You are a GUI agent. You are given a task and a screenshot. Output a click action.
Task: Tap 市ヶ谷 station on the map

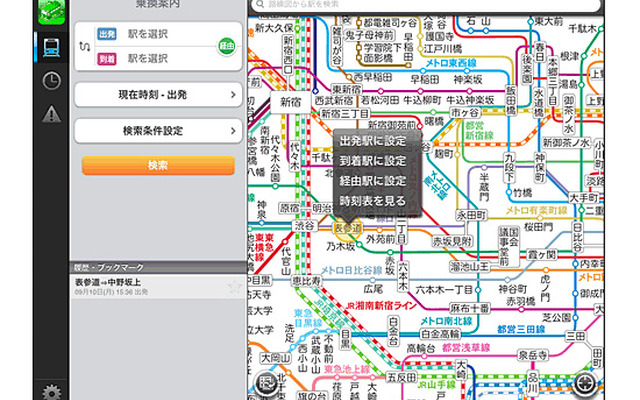(465, 112)
